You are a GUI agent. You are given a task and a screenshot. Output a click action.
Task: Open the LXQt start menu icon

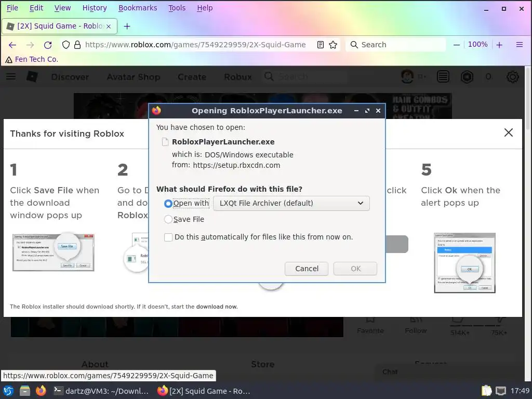point(8,391)
